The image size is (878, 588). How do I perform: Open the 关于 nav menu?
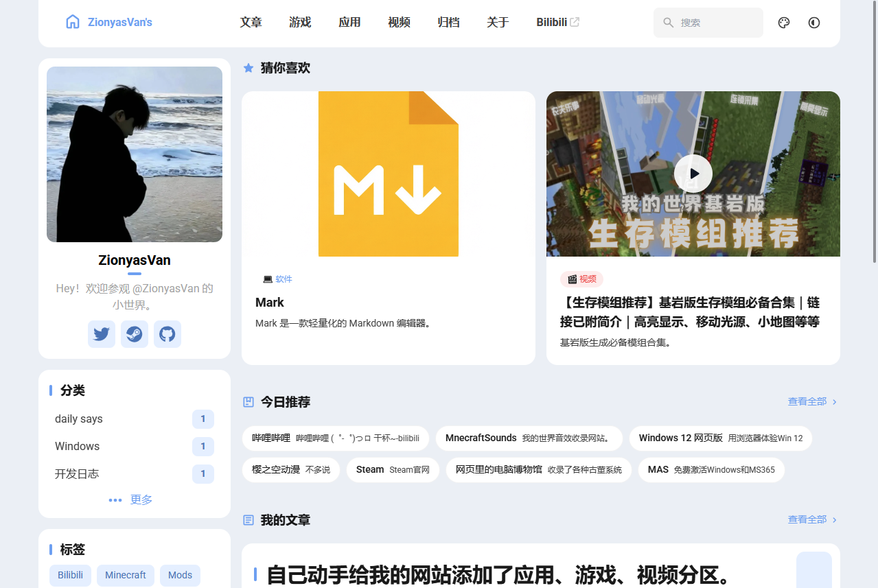[x=498, y=23]
